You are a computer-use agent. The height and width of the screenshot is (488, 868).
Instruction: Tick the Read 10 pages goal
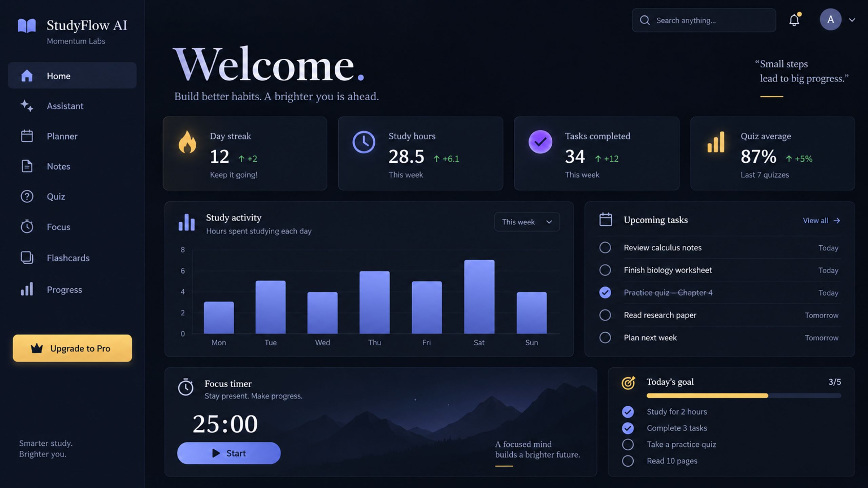coord(628,461)
